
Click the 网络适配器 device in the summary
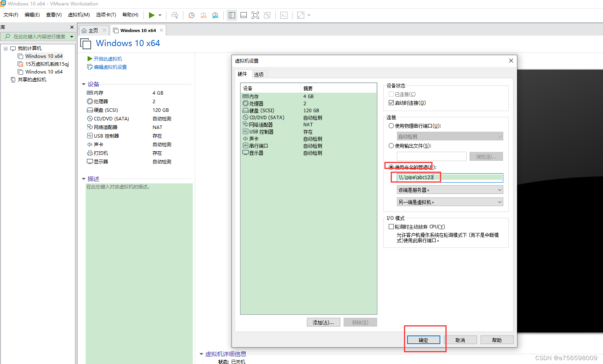click(106, 127)
